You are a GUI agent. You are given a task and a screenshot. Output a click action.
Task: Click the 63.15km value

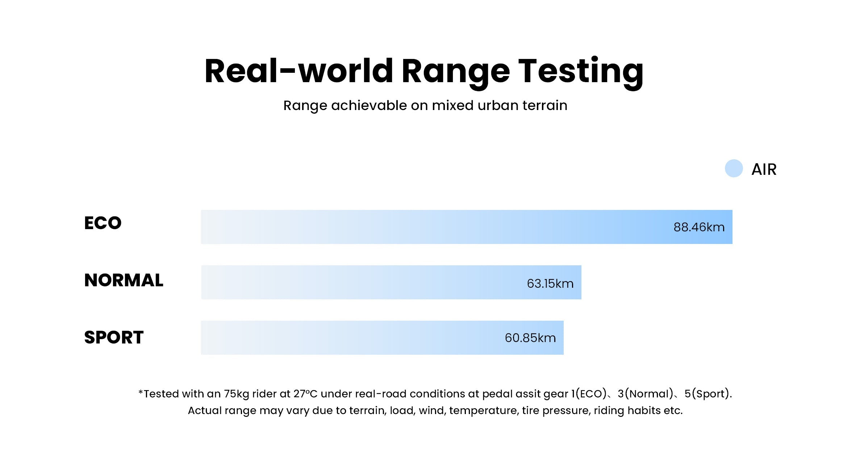[550, 283]
